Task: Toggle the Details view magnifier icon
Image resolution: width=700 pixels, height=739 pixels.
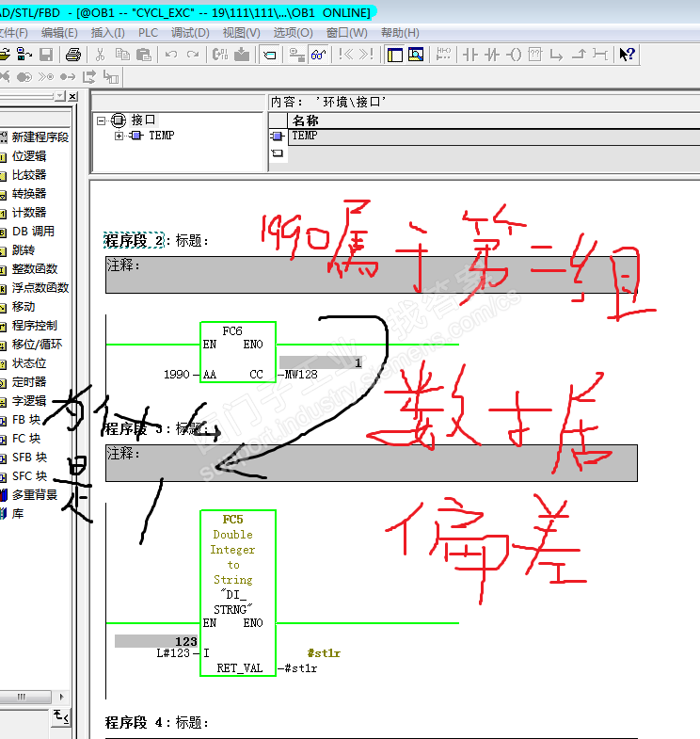Action: pos(416,55)
